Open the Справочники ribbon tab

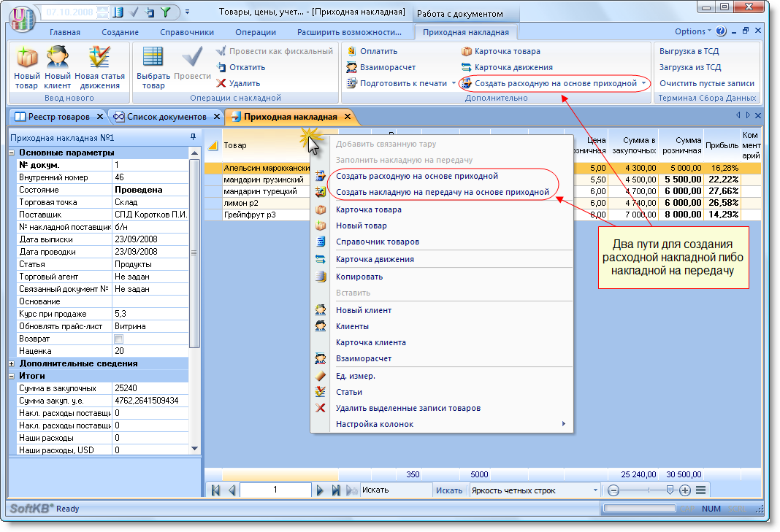point(186,32)
